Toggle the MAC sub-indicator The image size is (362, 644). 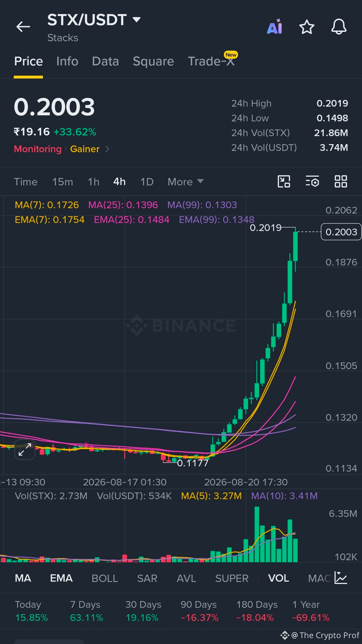pos(319,578)
